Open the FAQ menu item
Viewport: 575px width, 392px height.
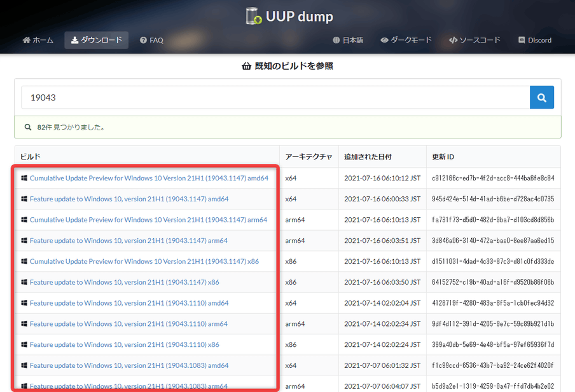pos(151,40)
